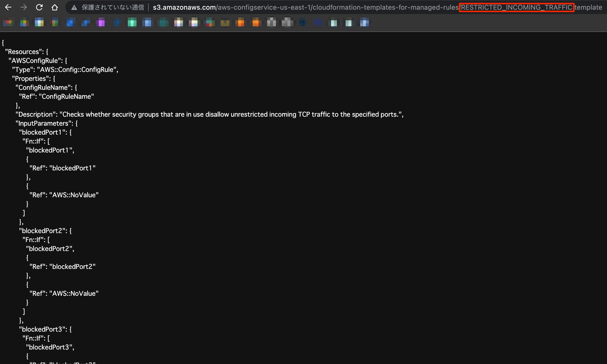Viewport: 607px width, 364px height.
Task: Select the orange bookmark icon near the middle
Action: (240, 23)
